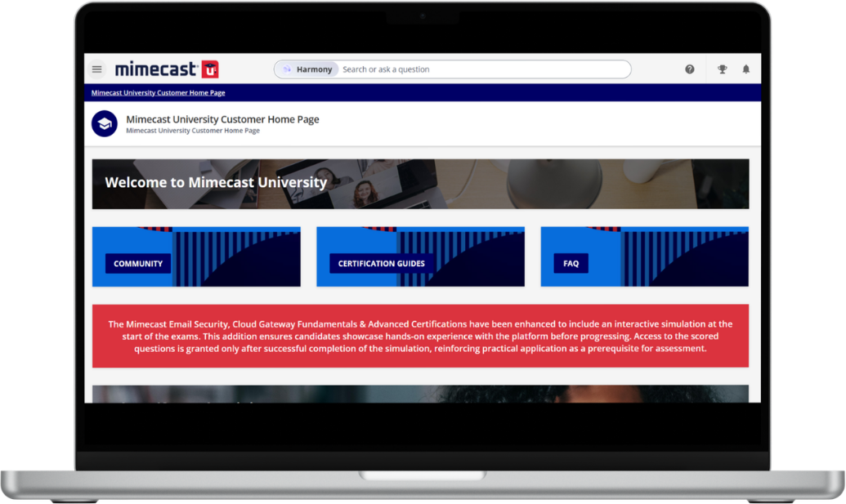Click the Welcome to Mimecast University banner

[x=420, y=184]
